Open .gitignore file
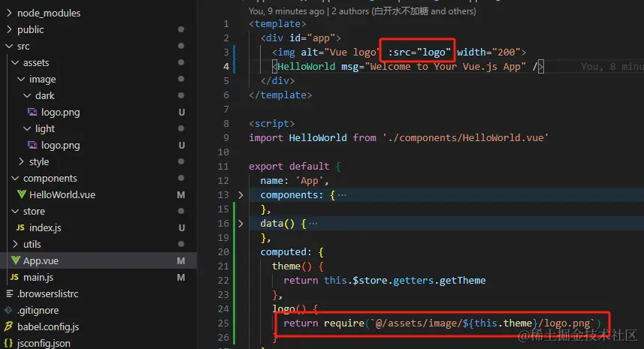 tap(38, 311)
